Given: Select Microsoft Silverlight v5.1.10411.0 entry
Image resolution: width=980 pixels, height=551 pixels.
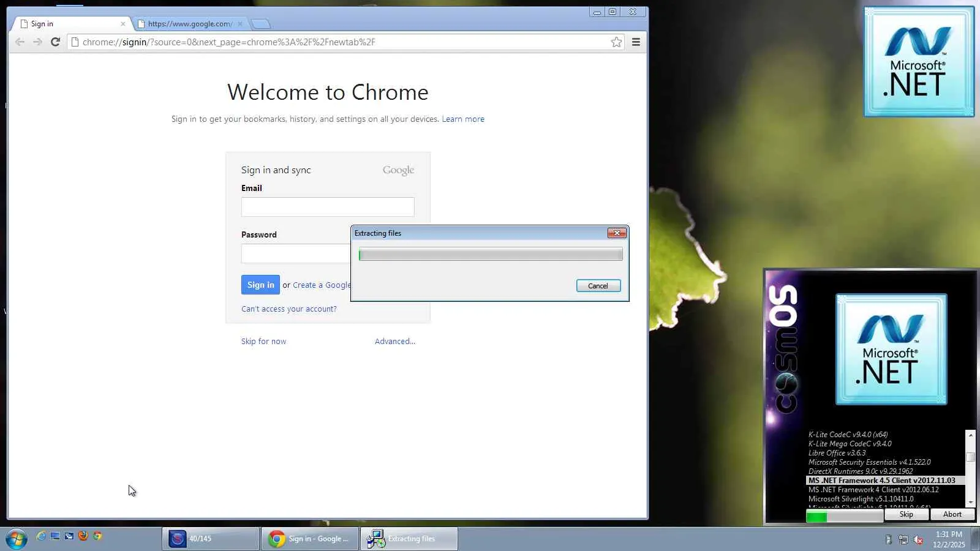Looking at the screenshot, I should tap(861, 499).
